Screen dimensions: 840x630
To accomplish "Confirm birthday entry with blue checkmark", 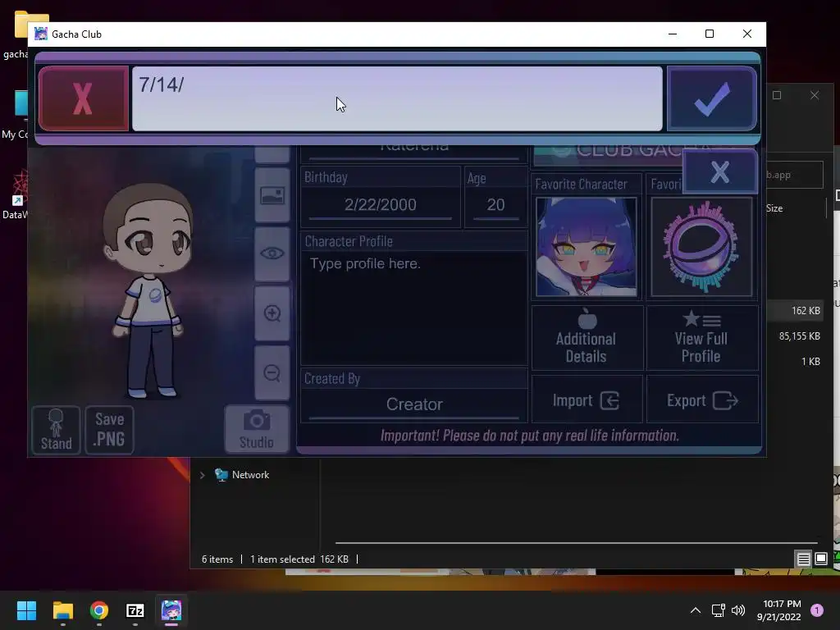I will (x=712, y=98).
